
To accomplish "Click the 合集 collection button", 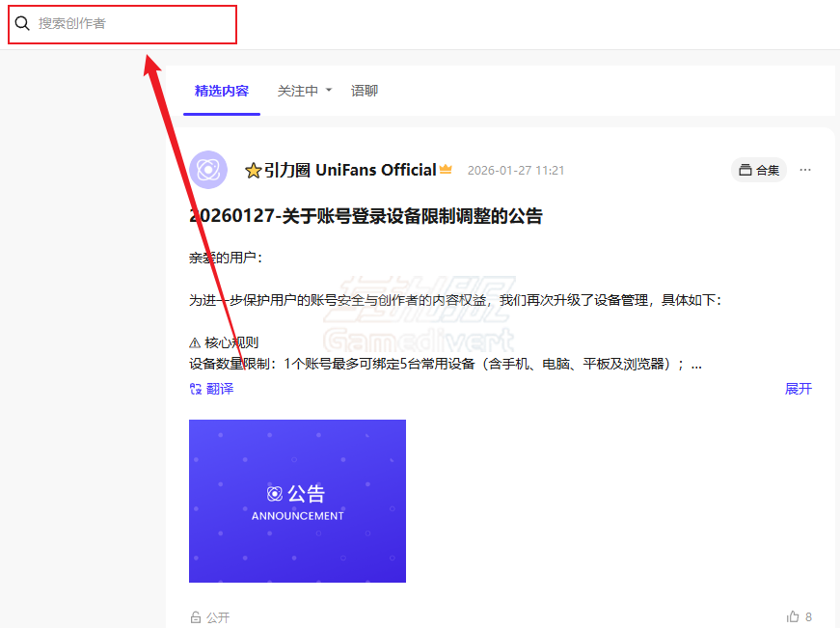I will 758,169.
